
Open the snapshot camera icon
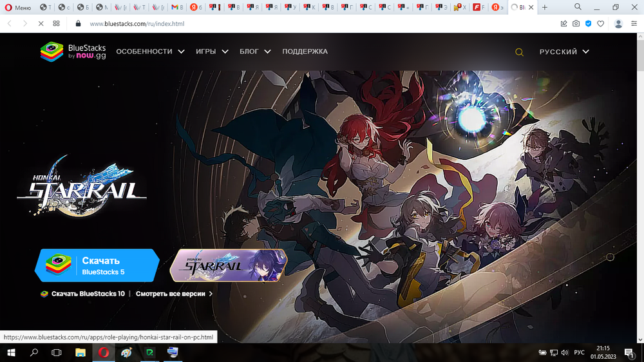click(576, 24)
